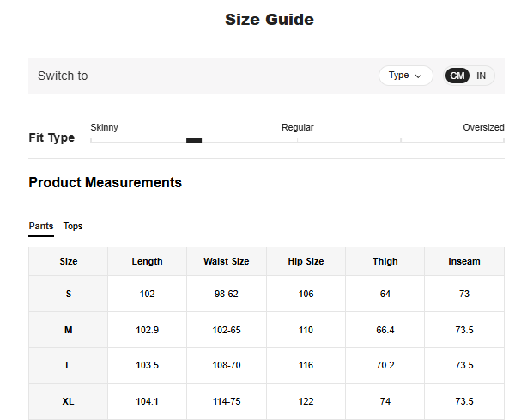Viewport: 521px width, 420px height.
Task: Select the Regular fit label
Action: point(297,127)
